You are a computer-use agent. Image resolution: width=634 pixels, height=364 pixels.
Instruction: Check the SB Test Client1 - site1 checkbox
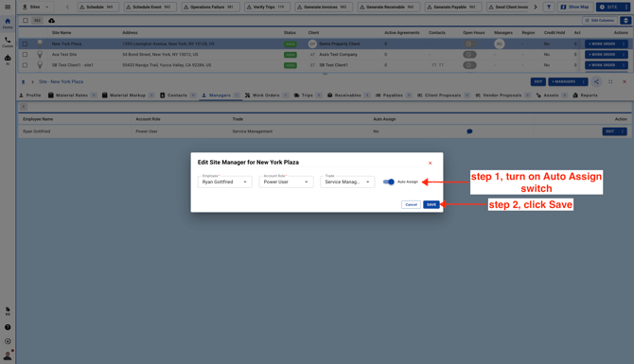click(25, 64)
